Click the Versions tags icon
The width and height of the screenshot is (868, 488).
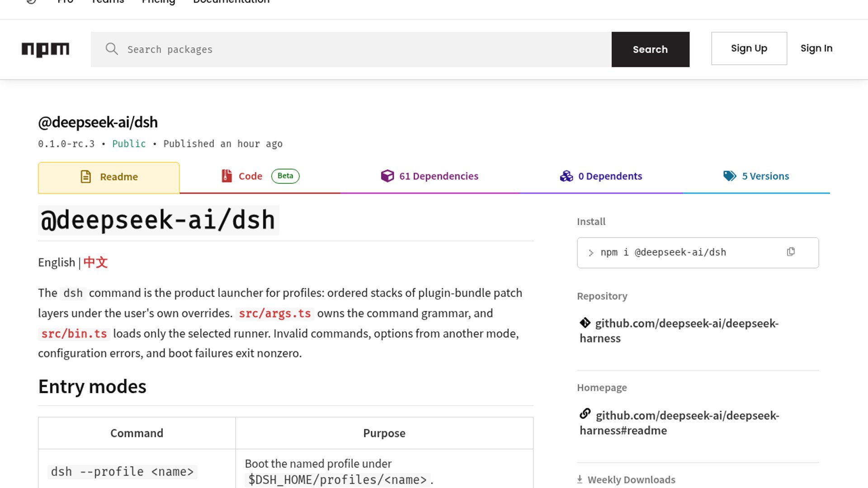pyautogui.click(x=730, y=176)
